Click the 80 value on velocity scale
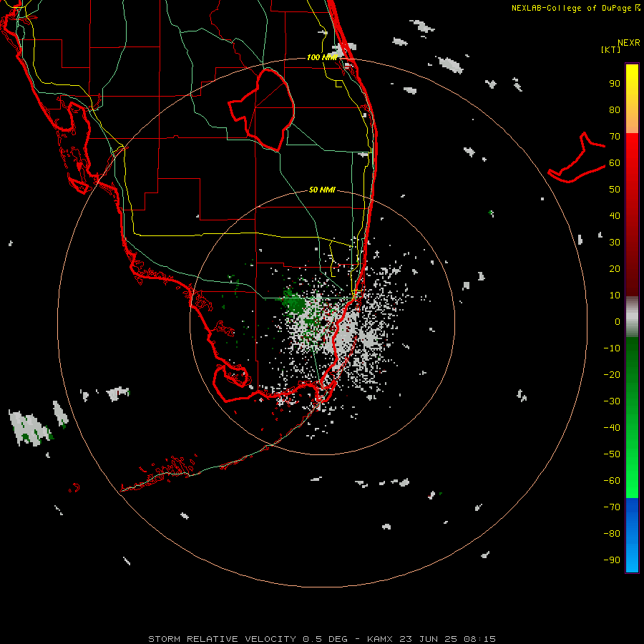 pyautogui.click(x=615, y=110)
